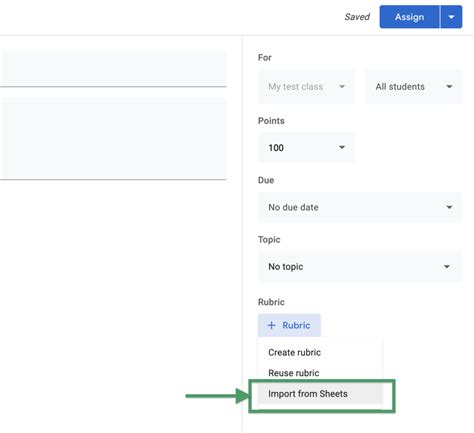Click the caret icon next to All students
This screenshot has width=474, height=433.
(449, 87)
